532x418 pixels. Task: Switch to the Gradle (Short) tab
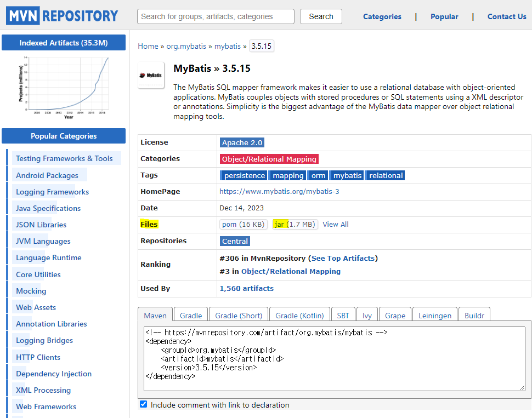239,315
